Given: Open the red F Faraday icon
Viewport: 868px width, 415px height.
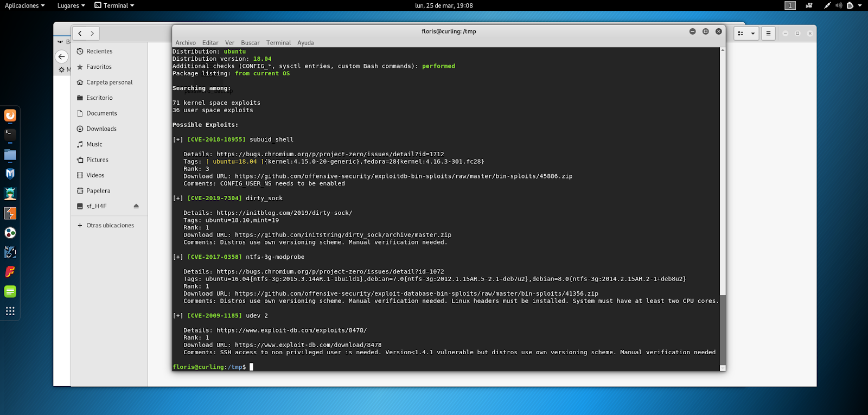Looking at the screenshot, I should 10,272.
